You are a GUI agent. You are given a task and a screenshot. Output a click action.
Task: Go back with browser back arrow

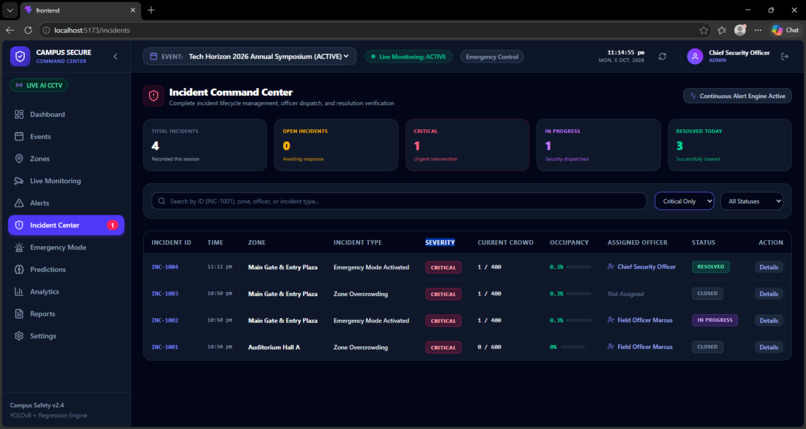point(10,30)
